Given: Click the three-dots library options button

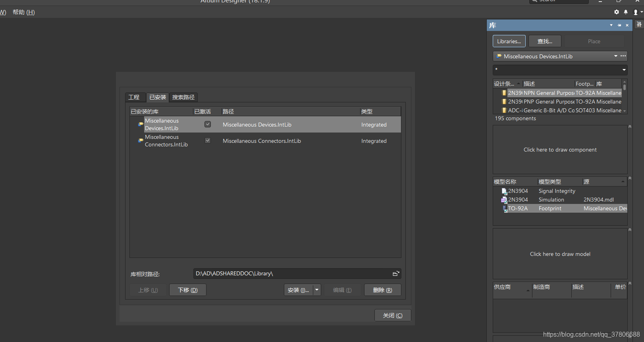Looking at the screenshot, I should (x=623, y=56).
